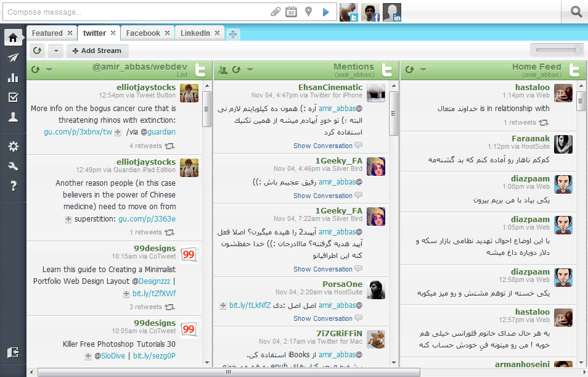Open the Assignments checkmark icon
The width and height of the screenshot is (588, 377).
13,97
